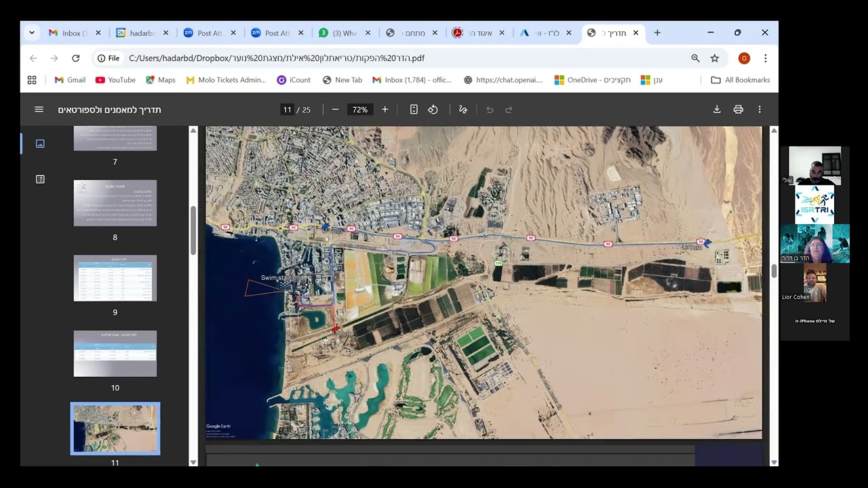Go back to previous page in browser
This screenshot has width=868, height=488.
click(33, 58)
